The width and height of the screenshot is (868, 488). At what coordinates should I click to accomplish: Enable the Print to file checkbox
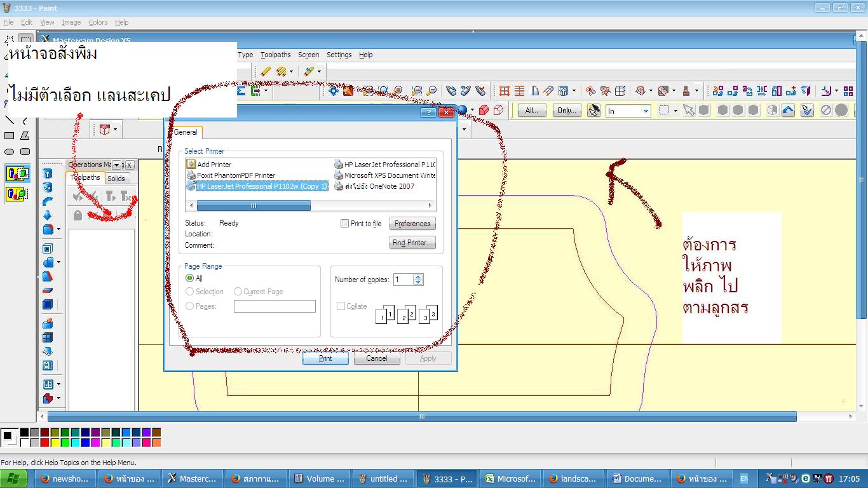[x=344, y=224]
